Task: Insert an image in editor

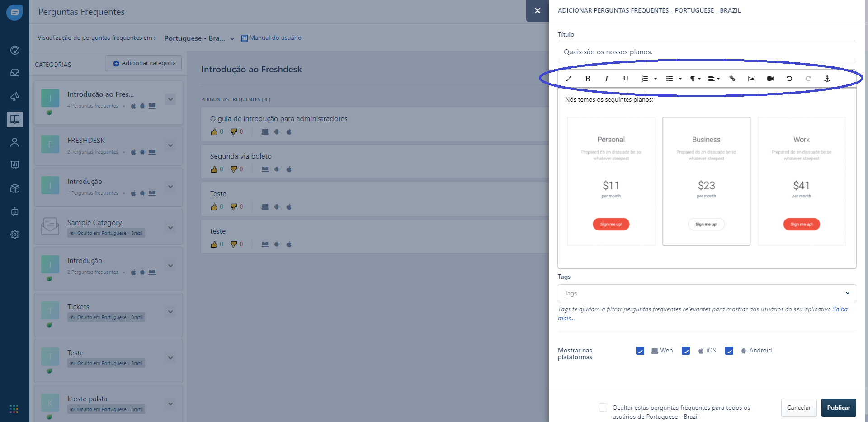Action: (x=751, y=79)
